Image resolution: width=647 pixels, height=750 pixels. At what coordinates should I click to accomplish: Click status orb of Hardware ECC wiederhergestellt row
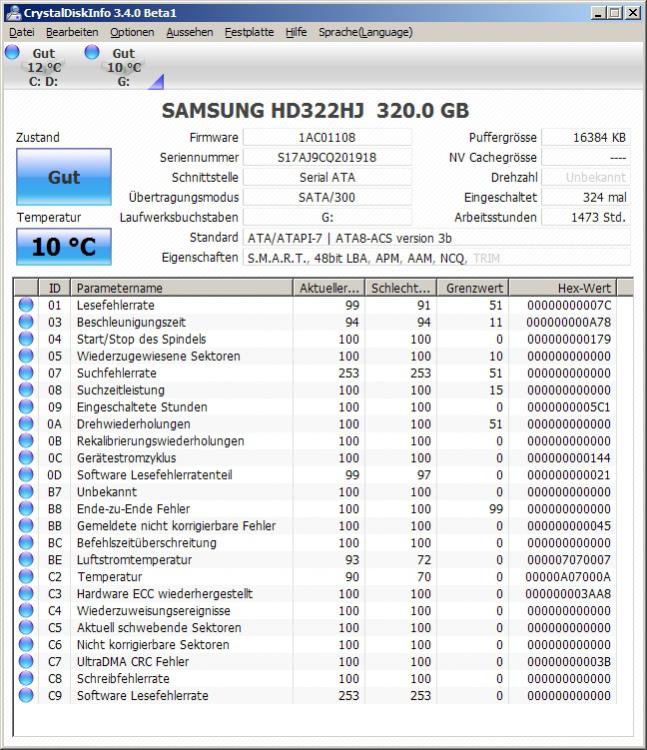coord(26,594)
